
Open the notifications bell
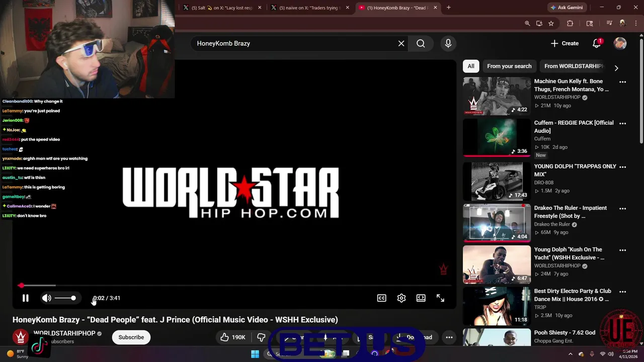597,43
